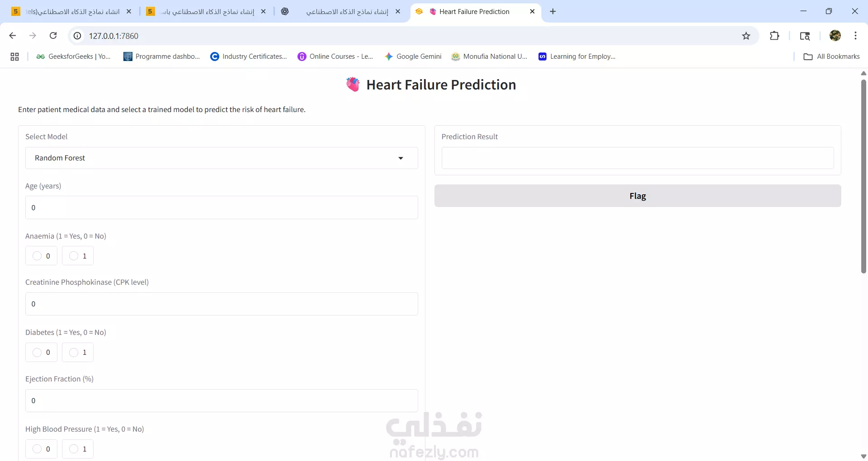The height and width of the screenshot is (461, 868).
Task: Click the profile avatar icon
Action: (x=835, y=36)
